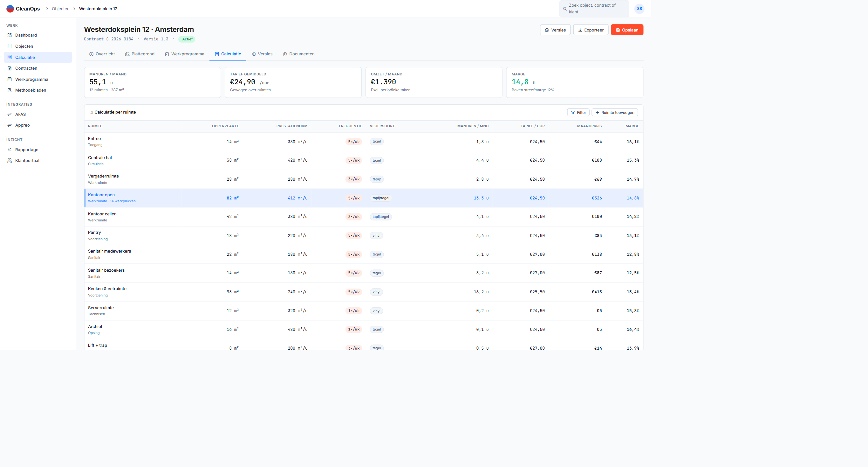Sort by Maandprijs column header
The image size is (868, 467).
coord(589,126)
